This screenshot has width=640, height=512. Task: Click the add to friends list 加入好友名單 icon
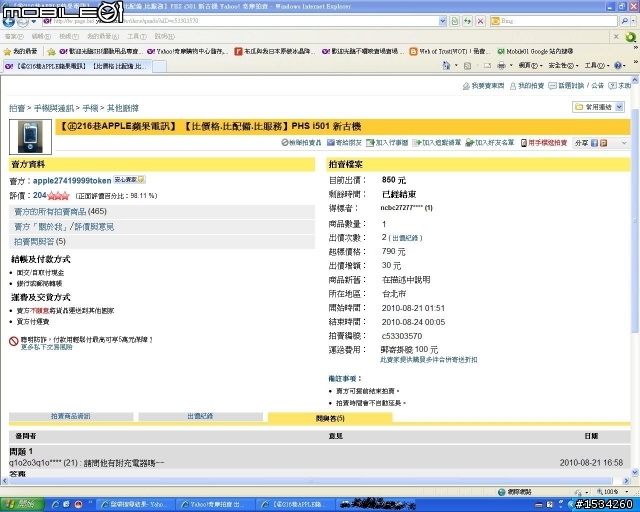pyautogui.click(x=469, y=142)
